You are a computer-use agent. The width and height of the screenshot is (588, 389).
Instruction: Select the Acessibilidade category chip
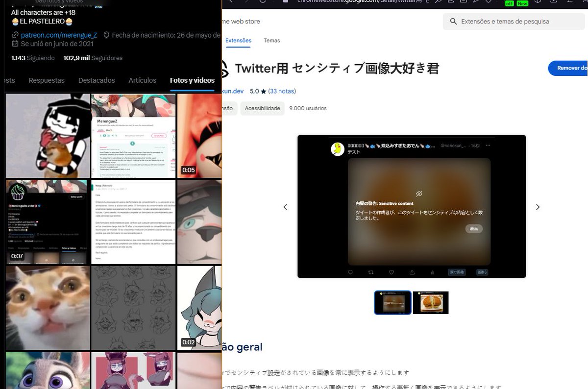262,108
